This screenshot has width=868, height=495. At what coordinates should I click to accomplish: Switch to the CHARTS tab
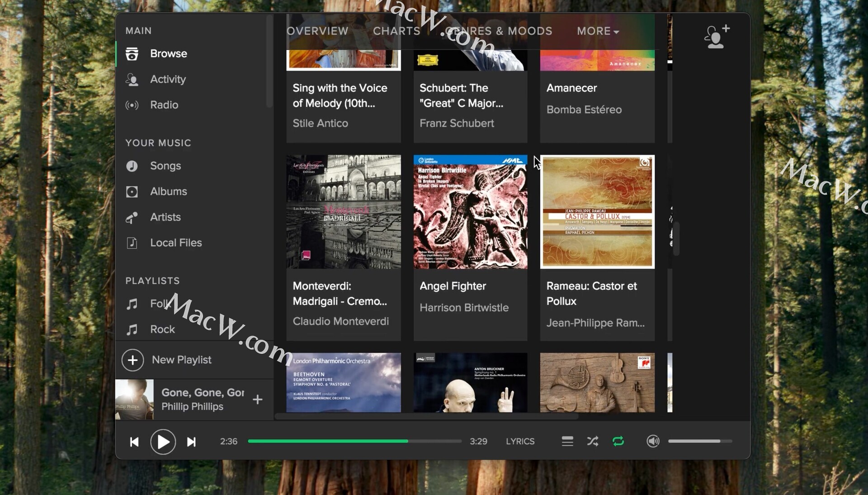point(396,31)
